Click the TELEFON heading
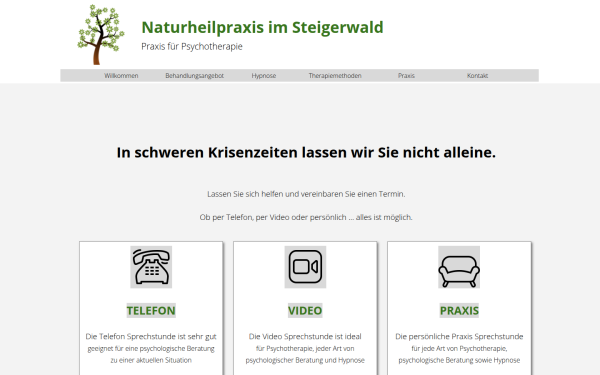 pos(151,310)
